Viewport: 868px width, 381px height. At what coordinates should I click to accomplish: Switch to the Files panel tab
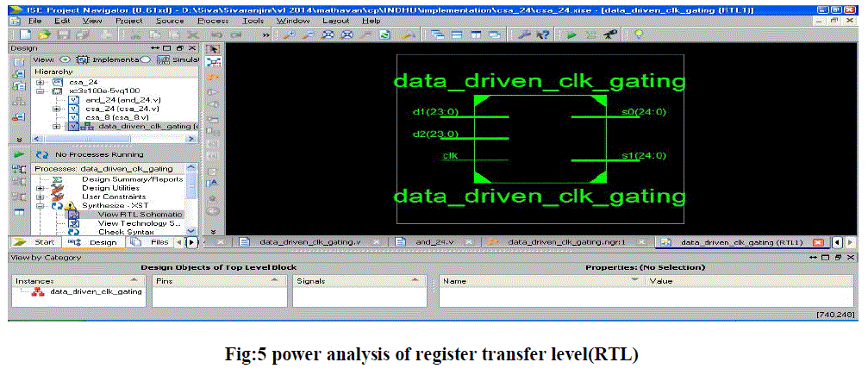tap(153, 243)
